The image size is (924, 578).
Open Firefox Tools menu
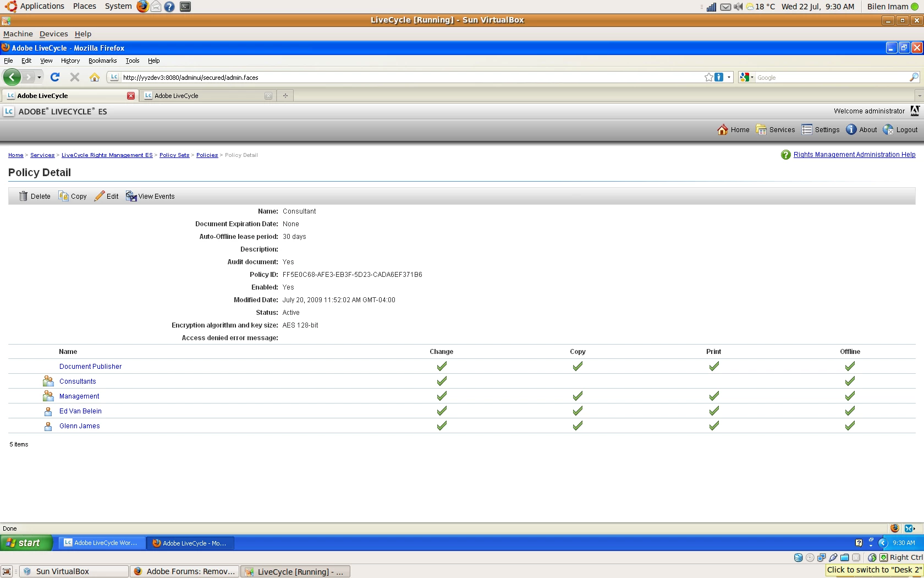coord(132,61)
